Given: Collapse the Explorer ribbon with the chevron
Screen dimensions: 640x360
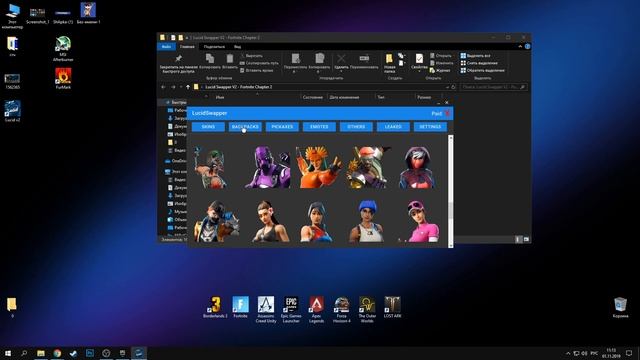Looking at the screenshot, I should click(x=520, y=47).
